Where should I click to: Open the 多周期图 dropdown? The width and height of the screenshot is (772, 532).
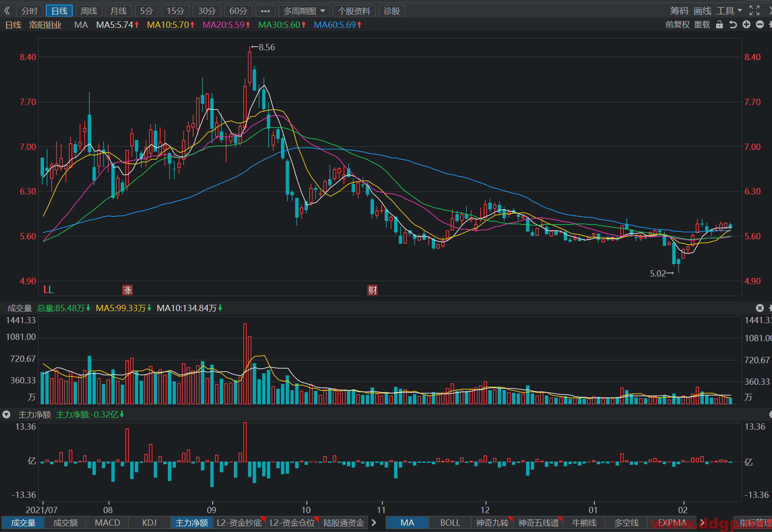(x=304, y=11)
